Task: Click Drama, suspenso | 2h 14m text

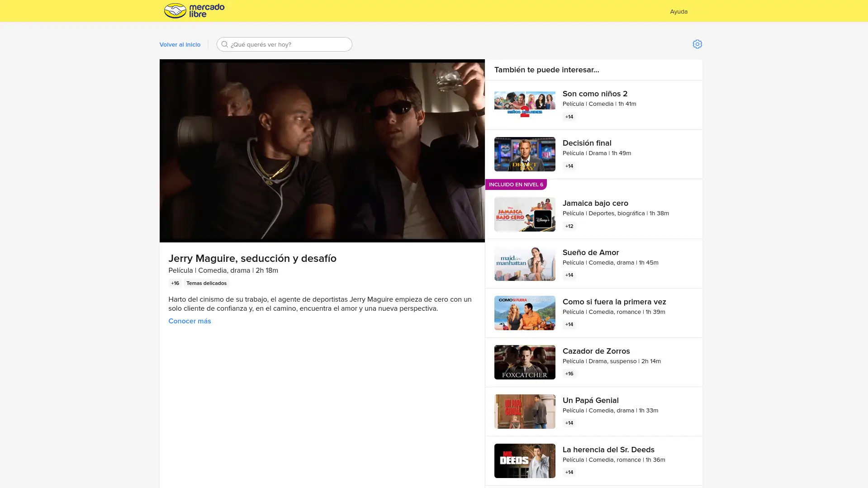Action: click(x=625, y=361)
